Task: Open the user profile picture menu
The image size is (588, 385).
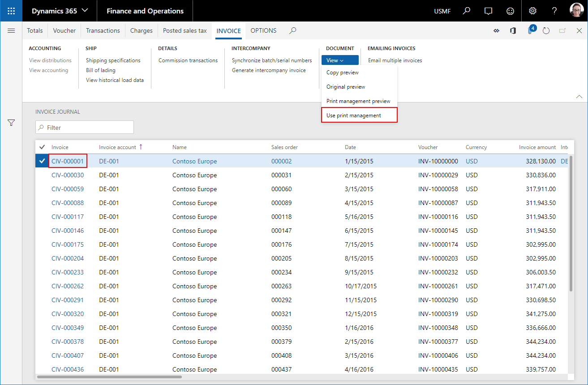Action: (x=577, y=11)
